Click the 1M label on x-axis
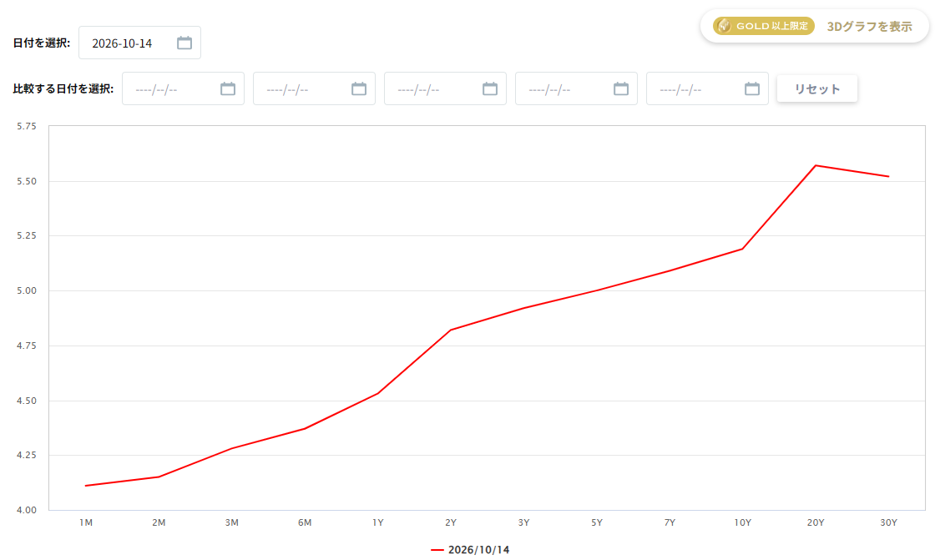 pos(86,522)
